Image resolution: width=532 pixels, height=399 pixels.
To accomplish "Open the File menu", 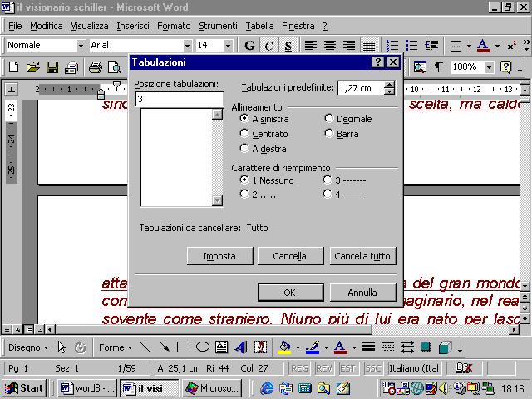I will pos(15,26).
